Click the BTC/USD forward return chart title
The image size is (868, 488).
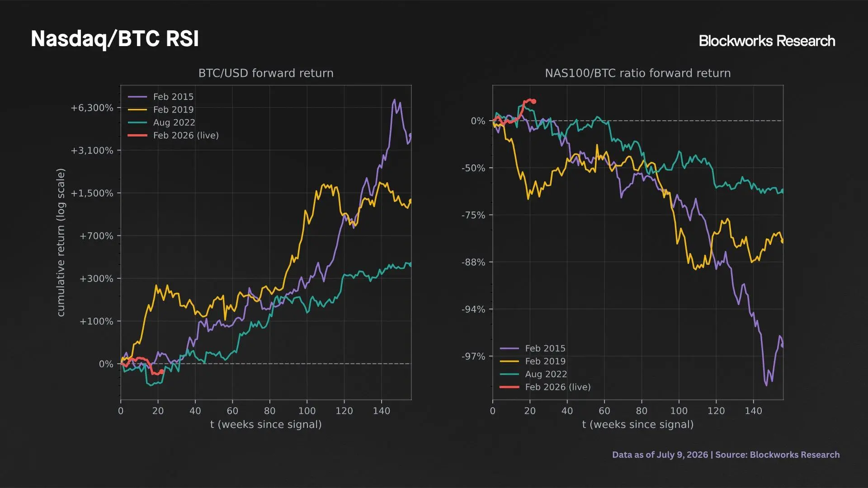[266, 73]
